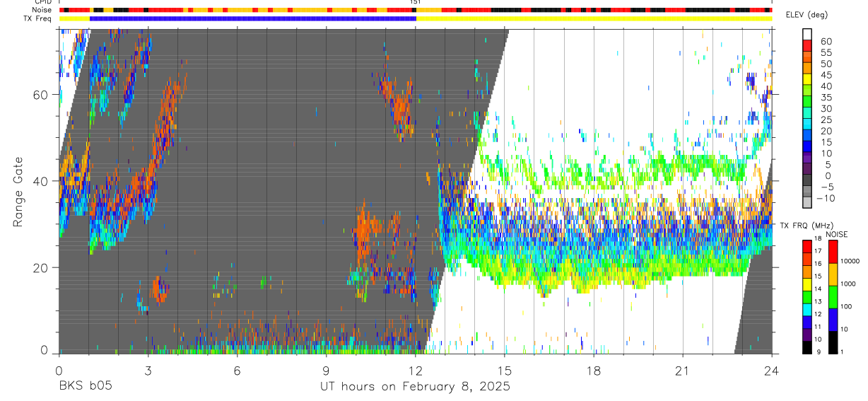Image resolution: width=868 pixels, height=401 pixels.
Task: Click the cyan segment of the TX FRQ colorbar
Action: tap(807, 310)
